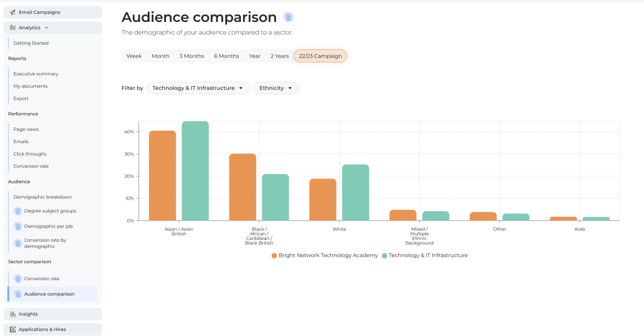Open My documents report
The width and height of the screenshot is (644, 336).
pos(30,86)
